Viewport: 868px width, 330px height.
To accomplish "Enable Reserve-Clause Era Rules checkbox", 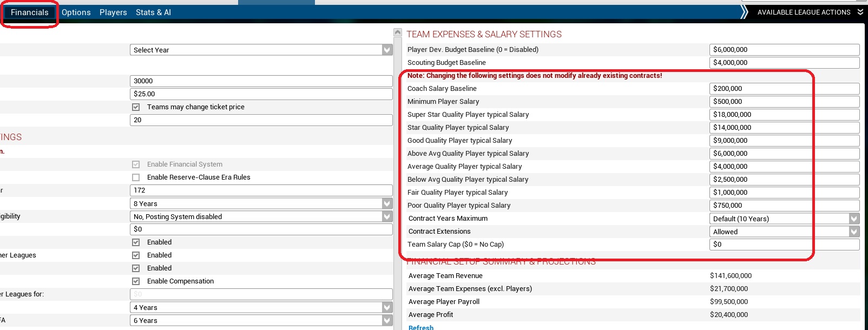I will click(x=136, y=177).
